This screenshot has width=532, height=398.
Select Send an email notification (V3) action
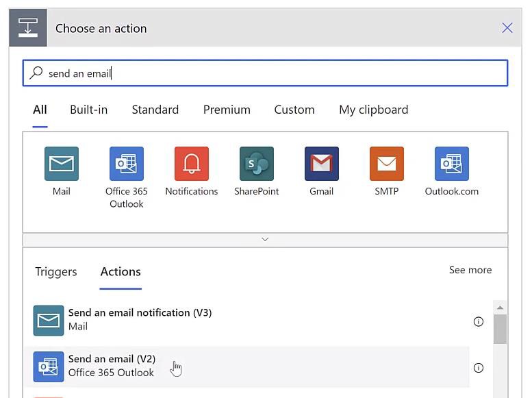(246, 321)
